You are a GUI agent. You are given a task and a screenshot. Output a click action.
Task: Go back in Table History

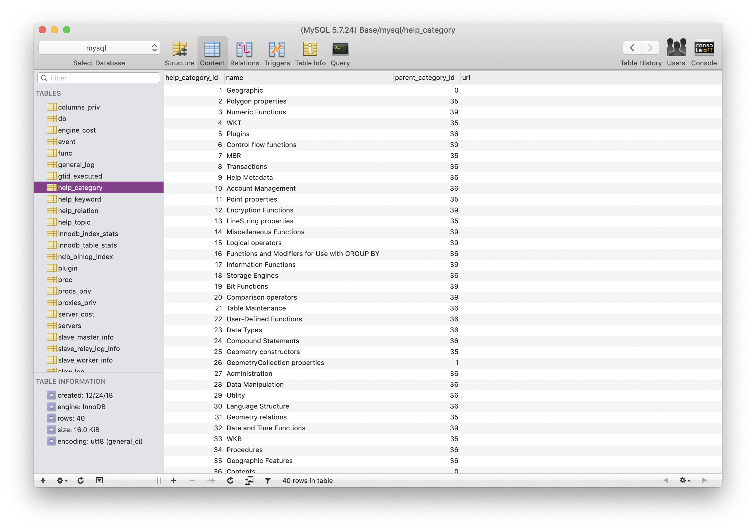(632, 48)
